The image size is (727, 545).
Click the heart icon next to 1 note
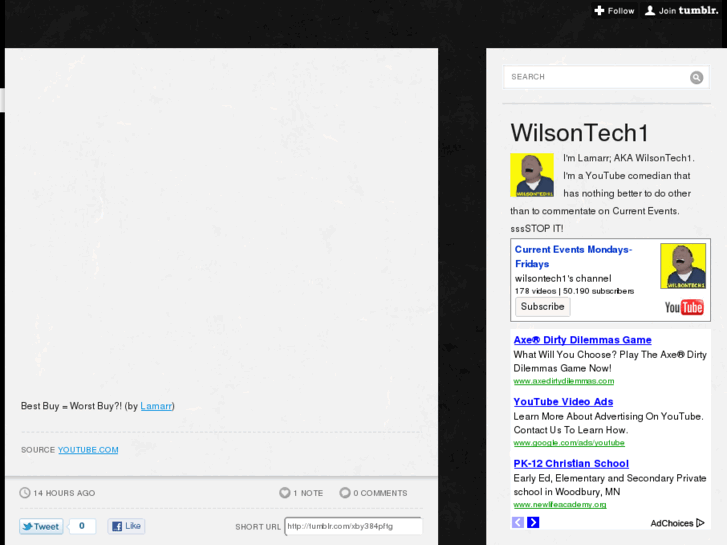tap(285, 493)
